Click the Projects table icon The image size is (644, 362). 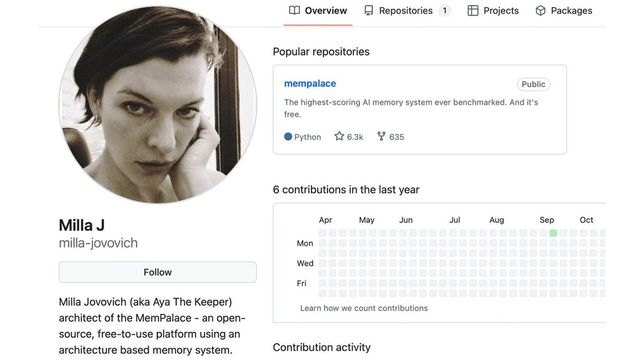click(473, 10)
